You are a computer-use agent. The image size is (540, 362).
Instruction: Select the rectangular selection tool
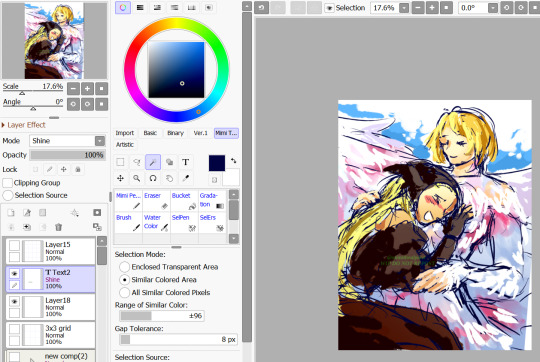pos(120,162)
